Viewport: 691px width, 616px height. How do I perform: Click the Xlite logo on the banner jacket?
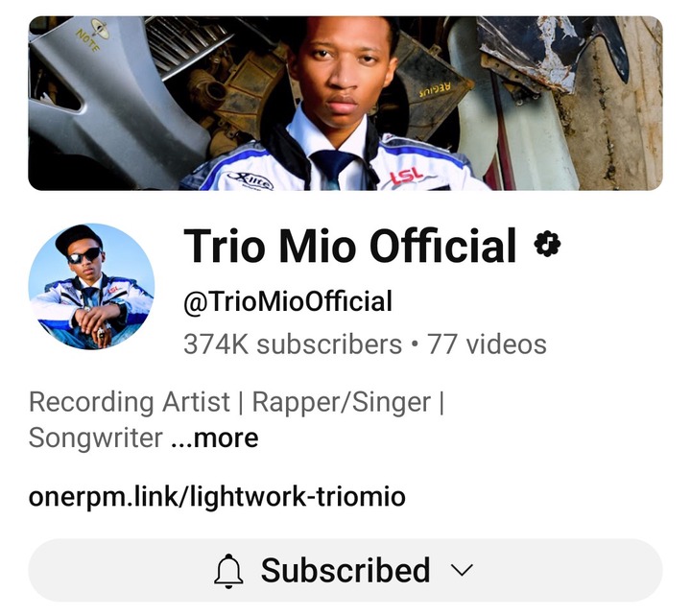point(250,180)
